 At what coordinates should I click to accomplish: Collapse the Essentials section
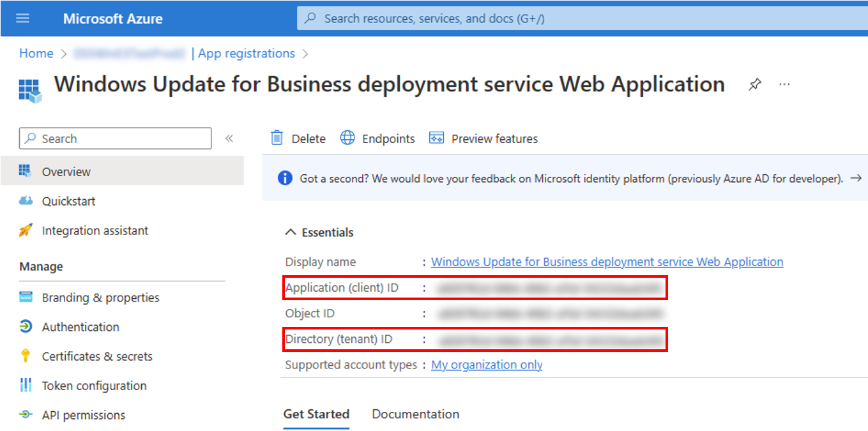coord(291,232)
